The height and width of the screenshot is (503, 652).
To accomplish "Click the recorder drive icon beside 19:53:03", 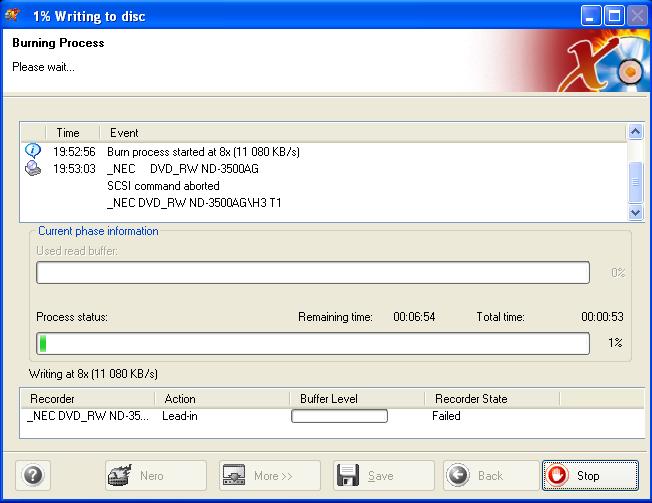I will (x=33, y=168).
